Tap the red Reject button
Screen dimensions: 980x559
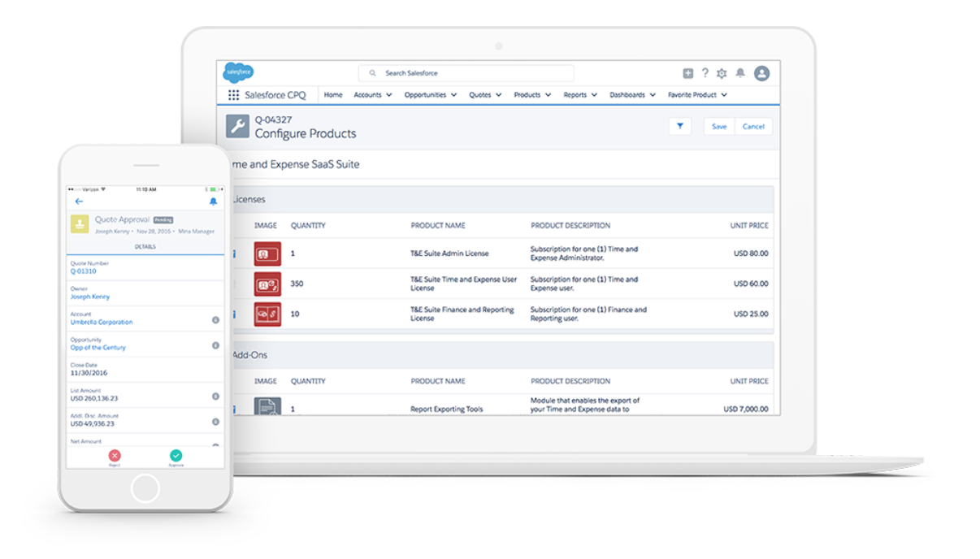pyautogui.click(x=114, y=457)
